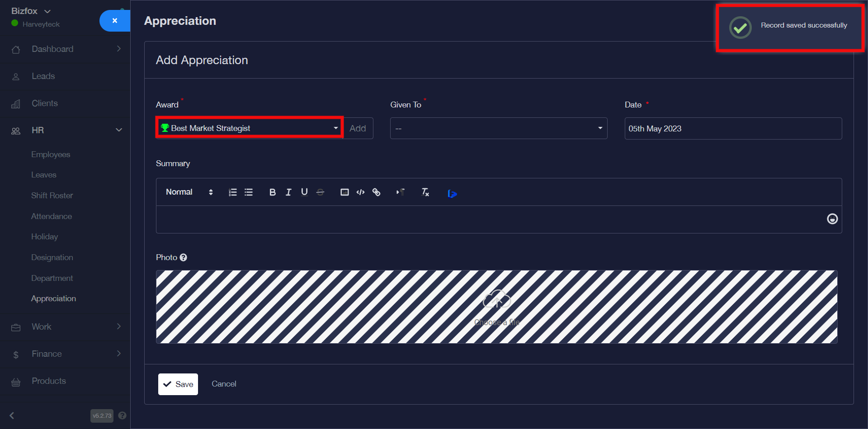Viewport: 868px width, 429px height.
Task: Open the Given To dropdown
Action: pyautogui.click(x=498, y=129)
